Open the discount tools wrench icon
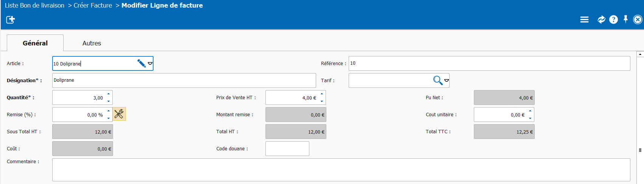644x184 pixels. pyautogui.click(x=119, y=114)
